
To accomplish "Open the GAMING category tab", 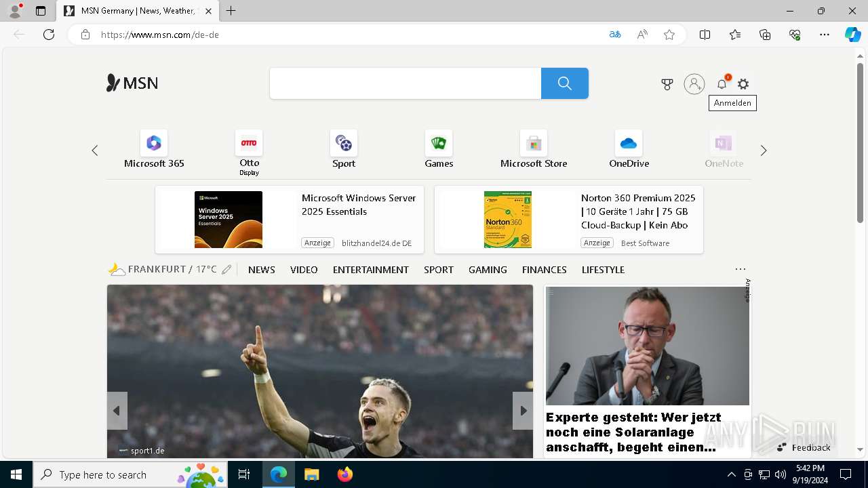I will click(x=488, y=270).
